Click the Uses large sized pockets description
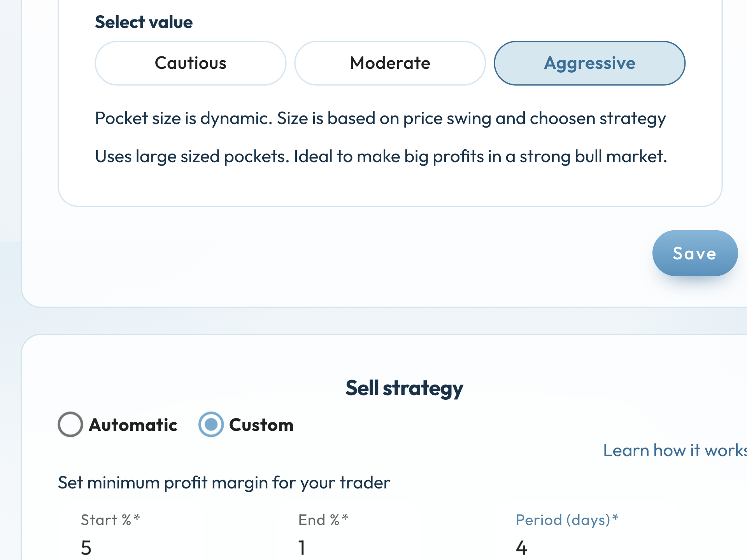747x560 pixels. 381,157
